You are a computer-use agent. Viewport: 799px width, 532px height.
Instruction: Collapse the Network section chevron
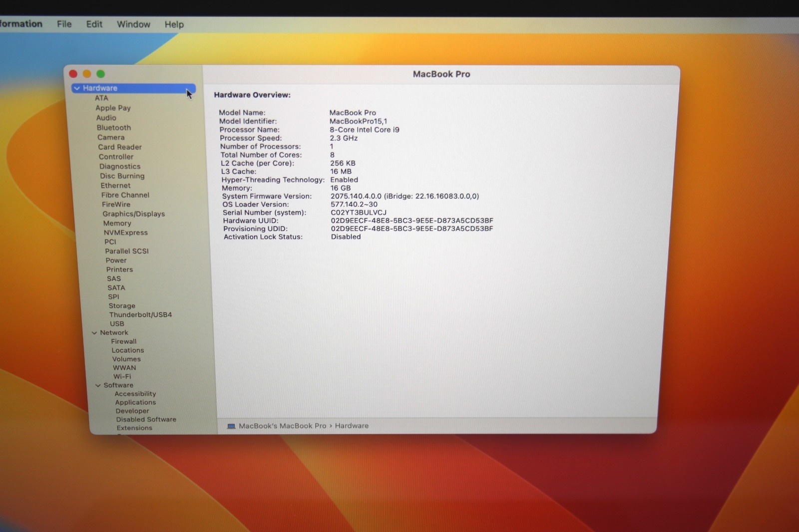(94, 333)
